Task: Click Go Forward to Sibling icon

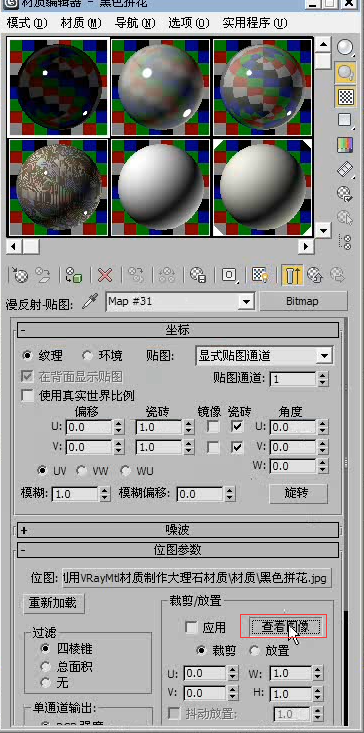Action: point(337,274)
